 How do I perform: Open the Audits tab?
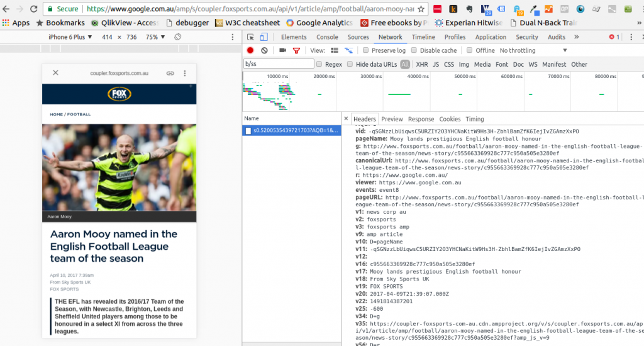(557, 37)
